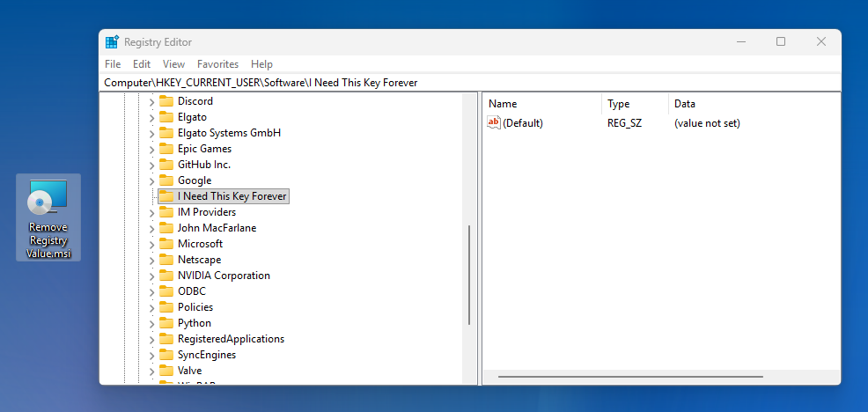Expand the Google key
This screenshot has width=868, height=412.
151,181
